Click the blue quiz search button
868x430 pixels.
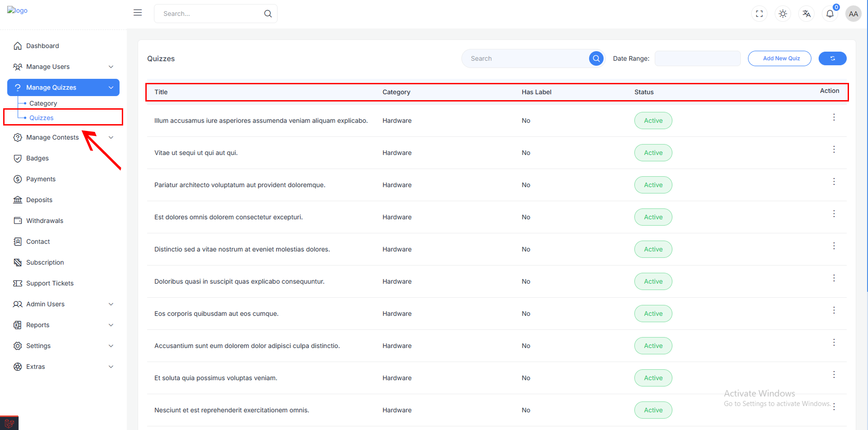click(596, 58)
